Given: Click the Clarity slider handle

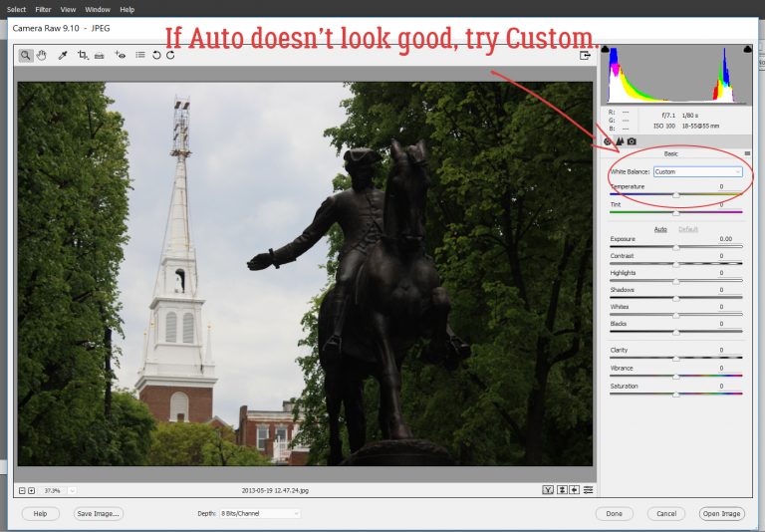Looking at the screenshot, I should 676,359.
